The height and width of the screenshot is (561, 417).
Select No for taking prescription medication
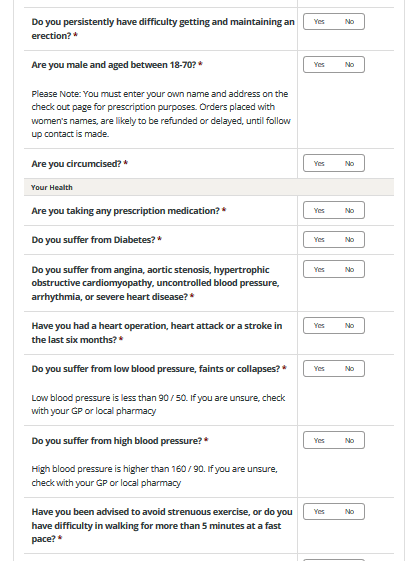349,210
